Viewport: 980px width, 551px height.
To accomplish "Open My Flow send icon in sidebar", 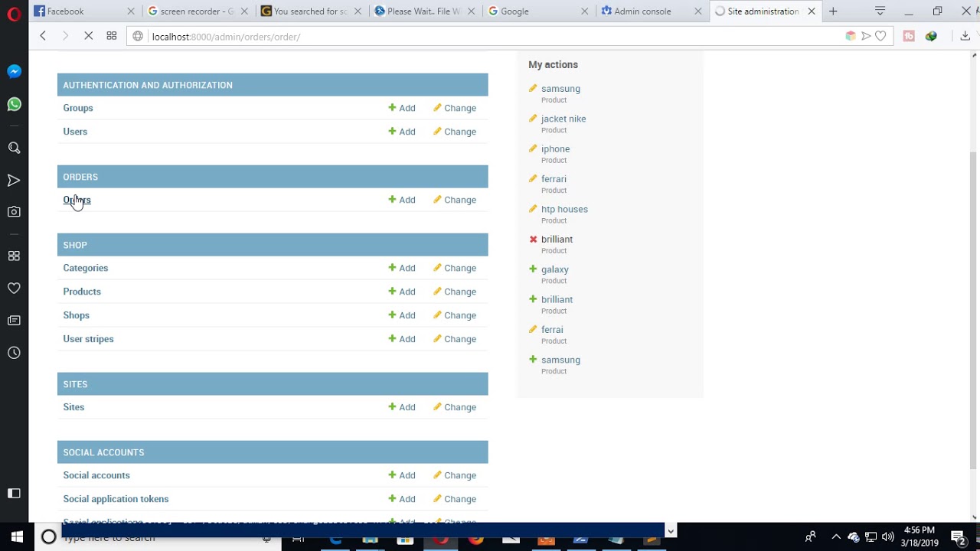I will [14, 181].
